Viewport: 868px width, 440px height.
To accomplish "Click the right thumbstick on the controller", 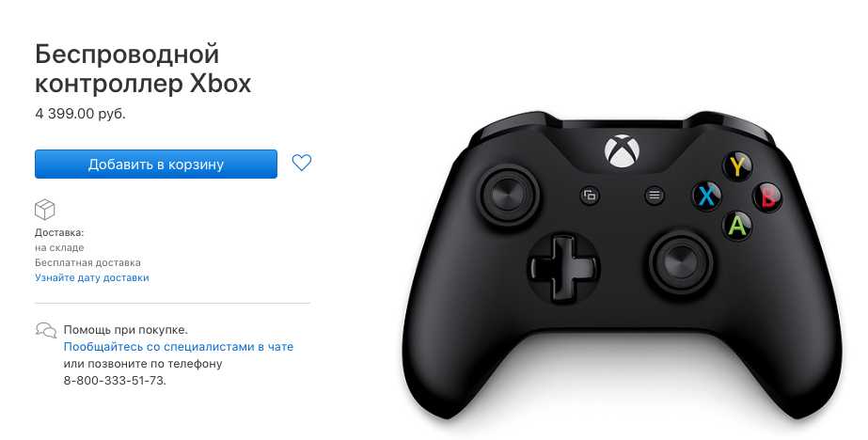I will 680,261.
